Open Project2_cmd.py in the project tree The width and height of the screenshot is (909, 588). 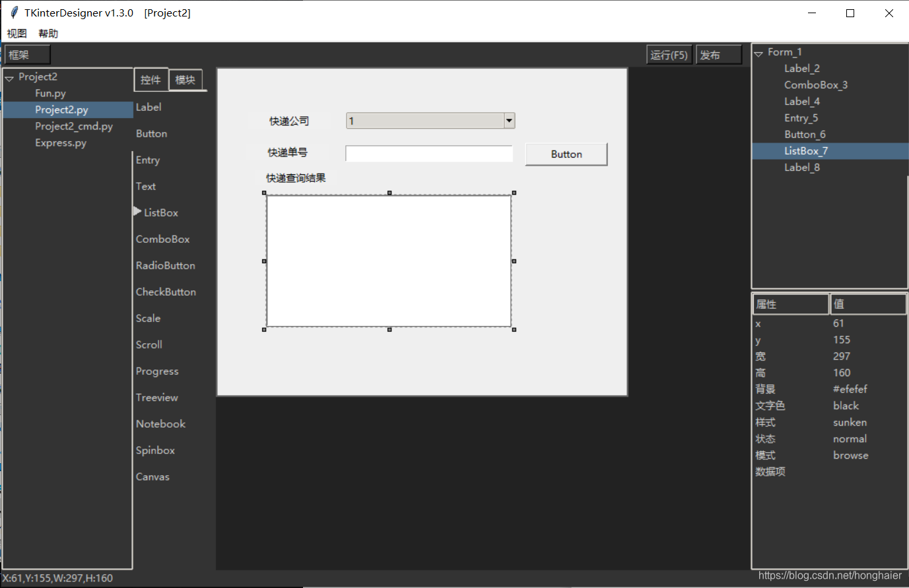pyautogui.click(x=74, y=126)
